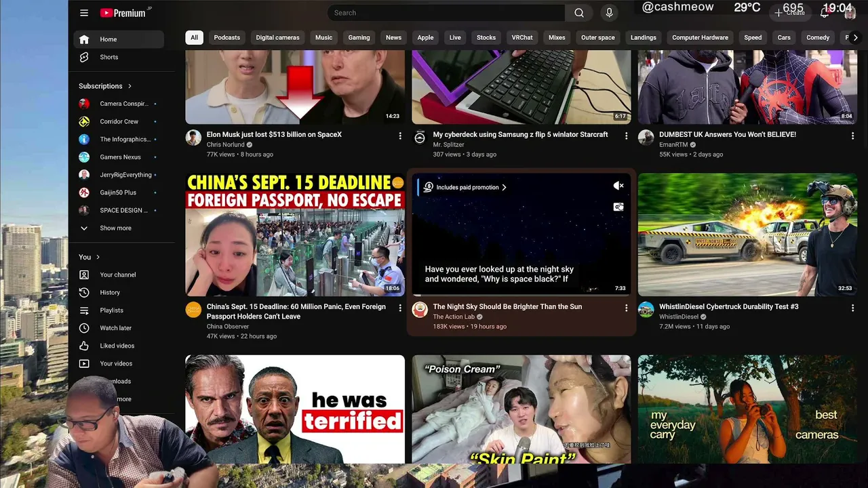Open the 'my everyday carry best cameras' thumbnail
The image size is (868, 488).
coord(747,409)
